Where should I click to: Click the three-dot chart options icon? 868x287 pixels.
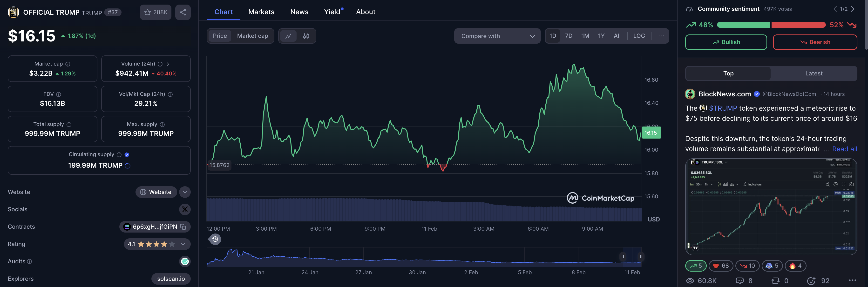(x=661, y=36)
